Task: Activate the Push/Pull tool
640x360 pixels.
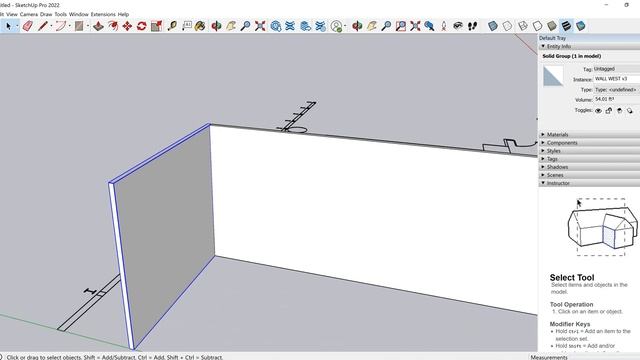Action: 98,26
